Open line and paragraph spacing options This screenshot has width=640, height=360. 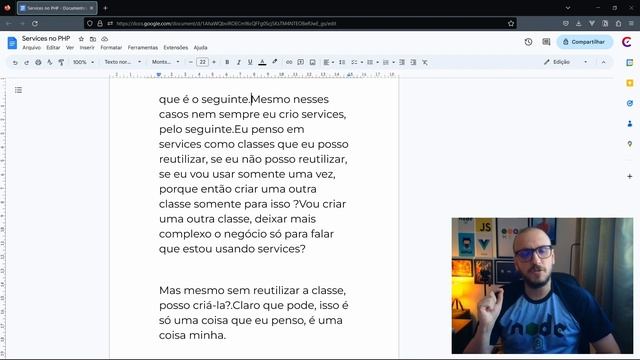click(x=342, y=62)
